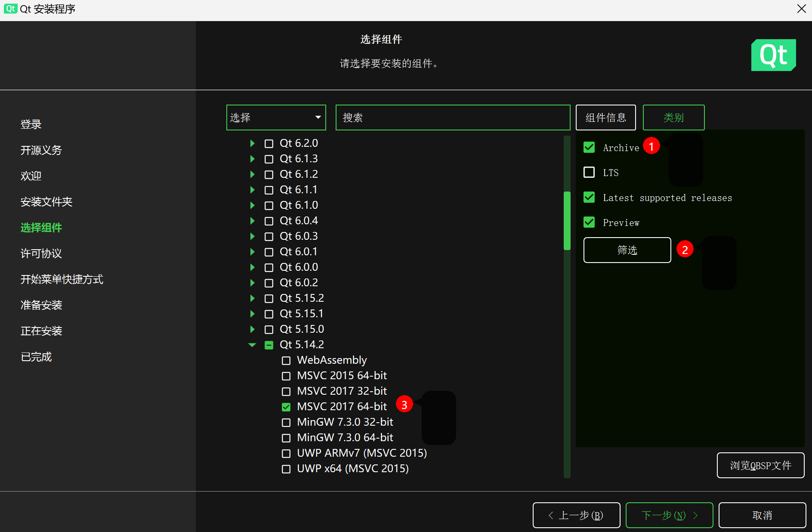The height and width of the screenshot is (532, 812).
Task: Expand the Qt 6.2.0 tree node
Action: coord(253,143)
